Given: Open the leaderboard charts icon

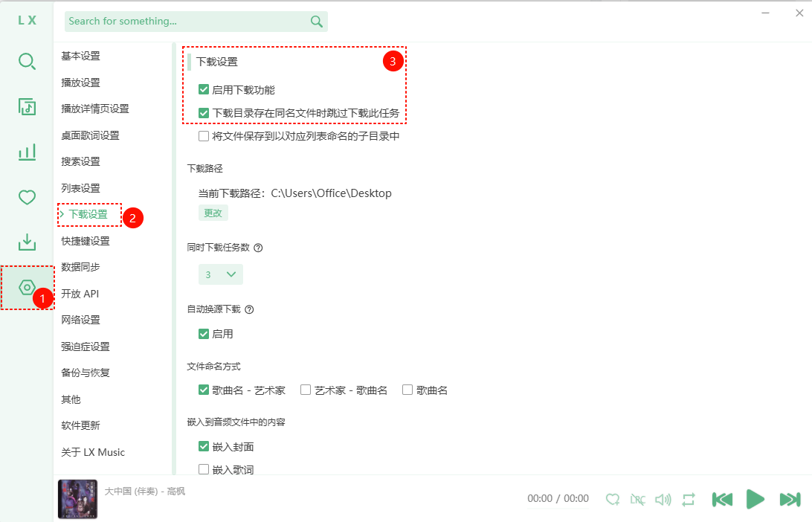Looking at the screenshot, I should click(27, 152).
